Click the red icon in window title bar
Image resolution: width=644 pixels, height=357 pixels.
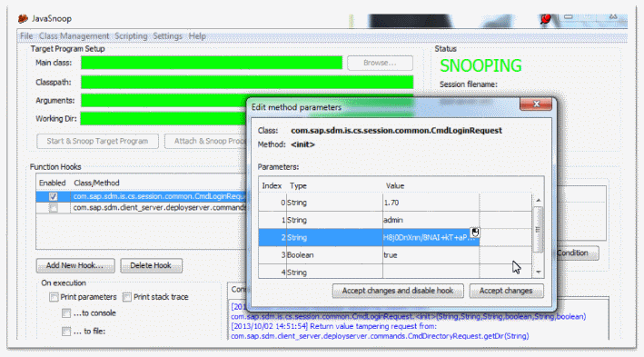pos(545,19)
